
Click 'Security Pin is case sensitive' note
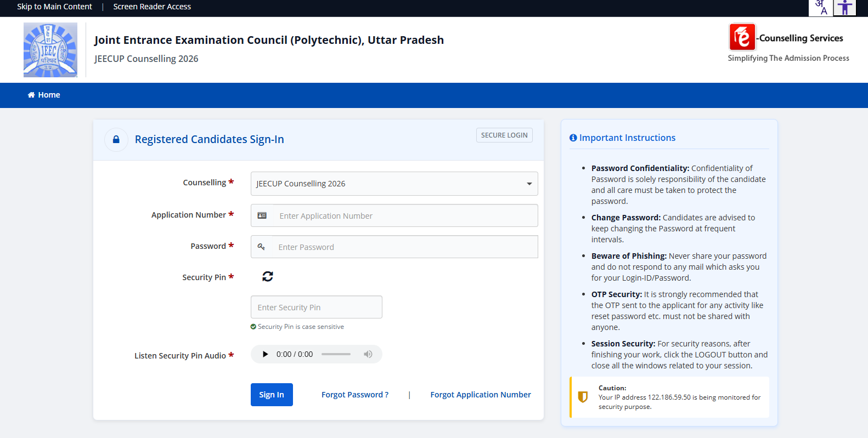coord(301,327)
